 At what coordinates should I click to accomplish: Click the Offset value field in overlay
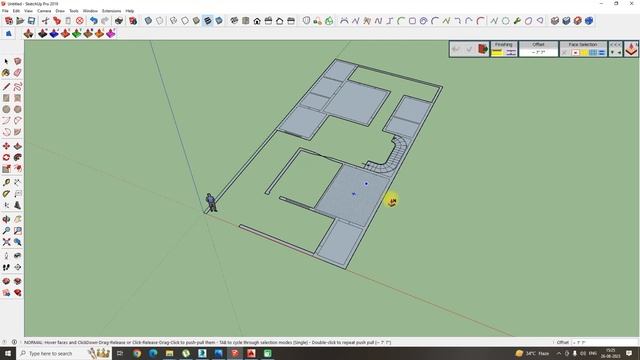538,52
